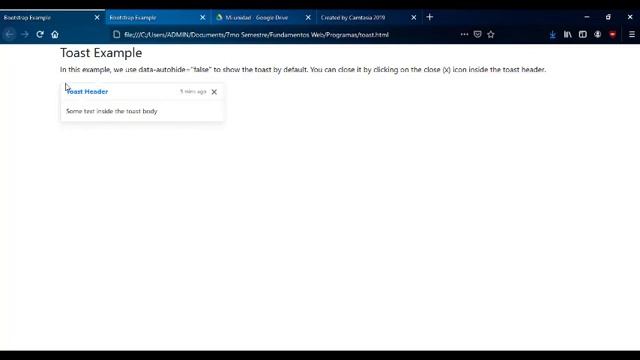Open page actions three-dot menu
This screenshot has height=360, width=640.
(464, 35)
